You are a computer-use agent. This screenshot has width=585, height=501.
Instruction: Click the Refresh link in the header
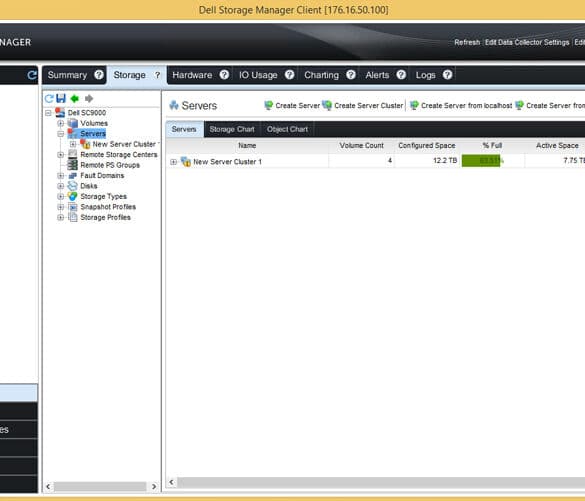[x=467, y=42]
